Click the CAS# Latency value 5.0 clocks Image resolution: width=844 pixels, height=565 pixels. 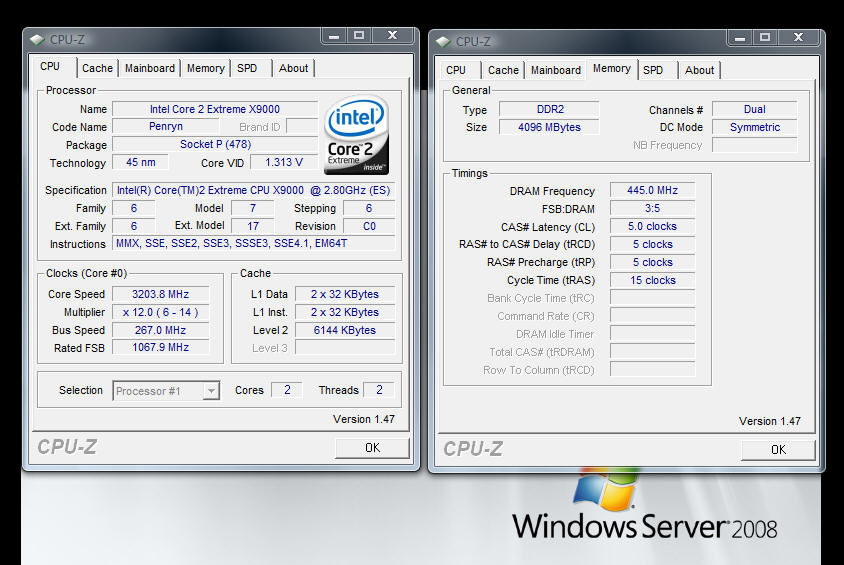(x=652, y=227)
